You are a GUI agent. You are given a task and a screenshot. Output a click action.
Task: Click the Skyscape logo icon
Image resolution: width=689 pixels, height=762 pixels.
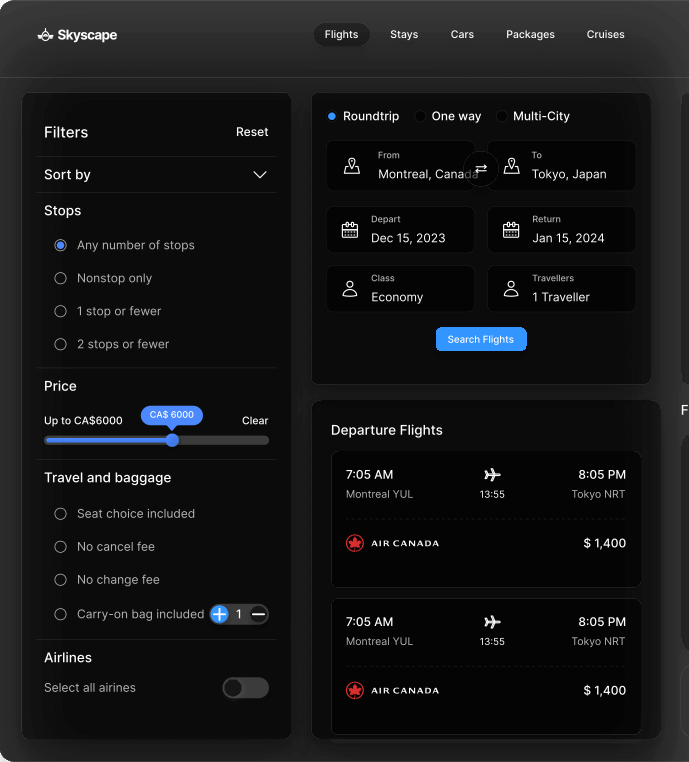(45, 35)
